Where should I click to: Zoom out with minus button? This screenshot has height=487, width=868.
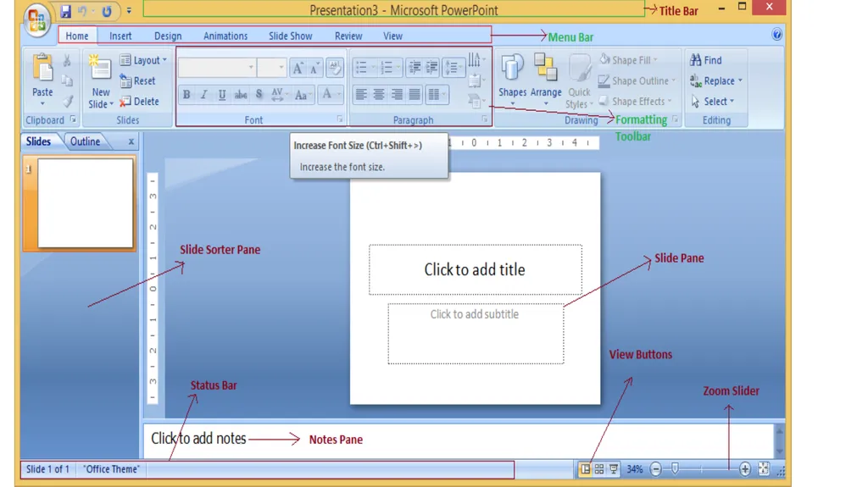tap(656, 469)
